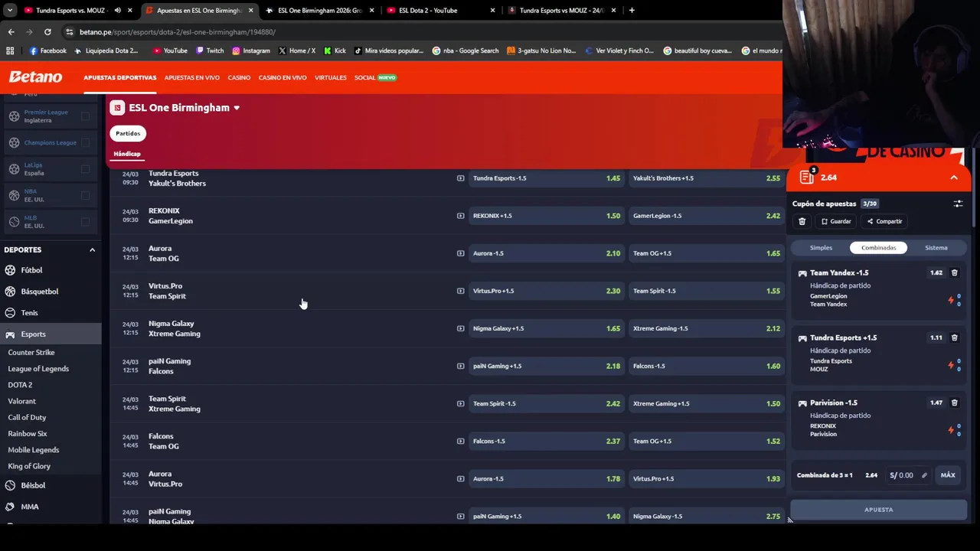Open stats icon for REKONIX vs GamerLegion
Viewport: 980px width, 551px height.
pos(460,216)
